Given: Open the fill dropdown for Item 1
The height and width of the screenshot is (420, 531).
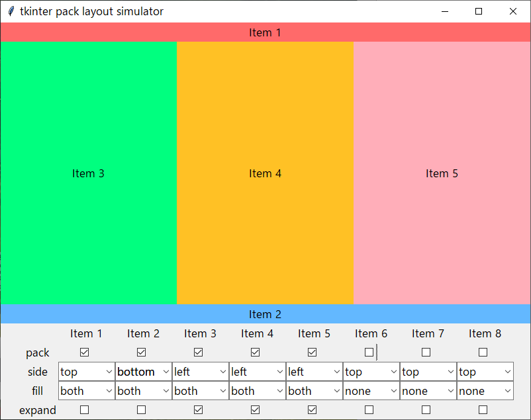Looking at the screenshot, I should 87,391.
